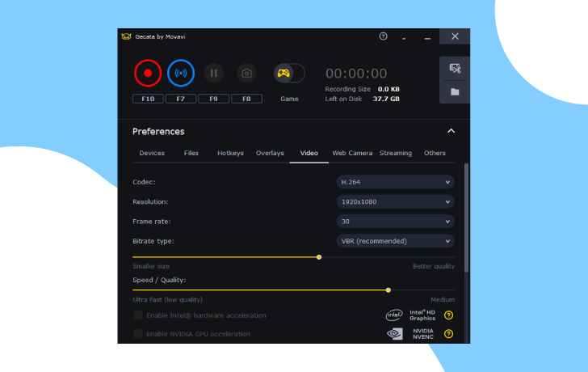This screenshot has height=372, width=588.
Task: Click the Smaller size label
Action: [x=151, y=266]
